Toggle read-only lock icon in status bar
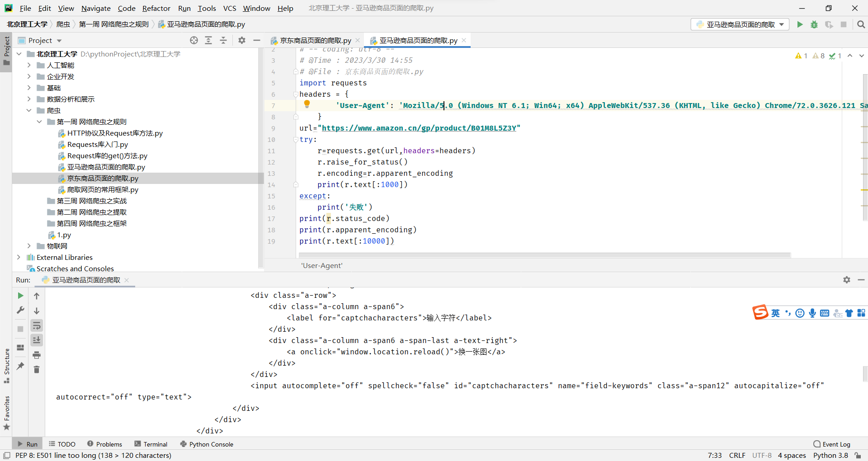The image size is (868, 461). click(x=858, y=456)
